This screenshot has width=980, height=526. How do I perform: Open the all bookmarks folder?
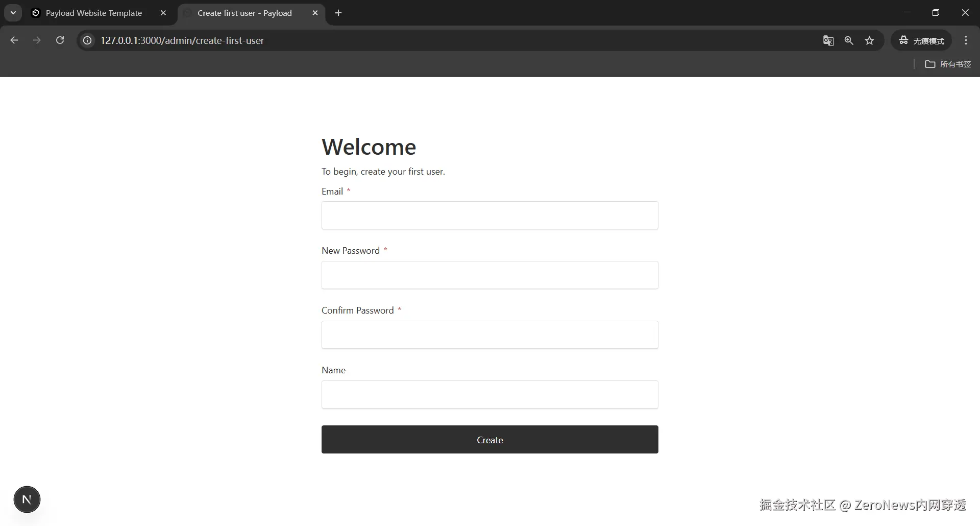click(948, 64)
